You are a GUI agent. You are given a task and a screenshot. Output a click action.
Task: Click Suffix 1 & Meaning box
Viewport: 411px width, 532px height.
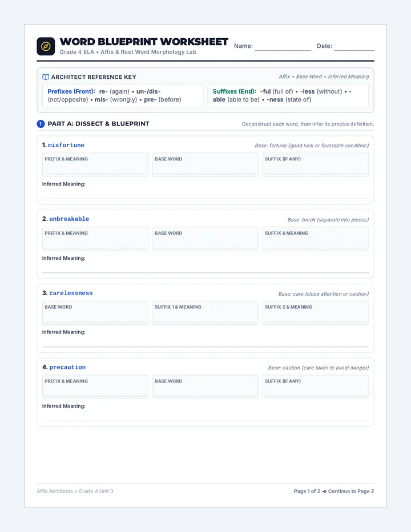click(x=205, y=312)
